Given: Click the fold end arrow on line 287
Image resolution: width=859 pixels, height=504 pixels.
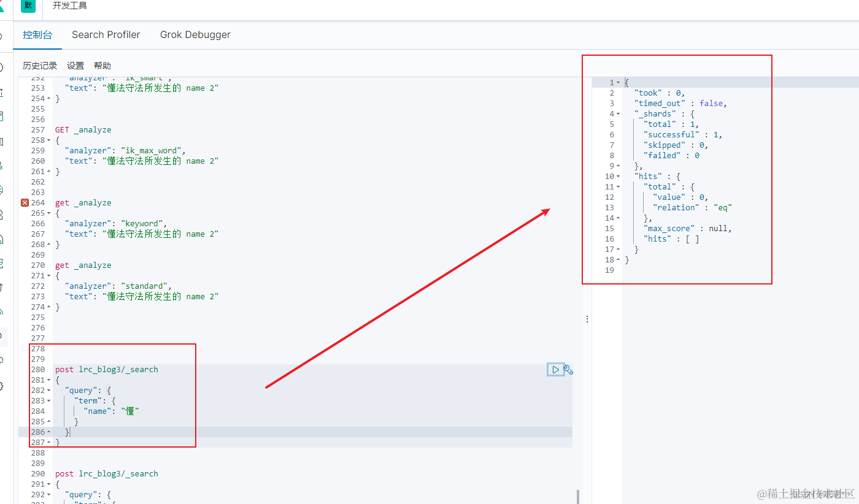Looking at the screenshot, I should pos(49,443).
